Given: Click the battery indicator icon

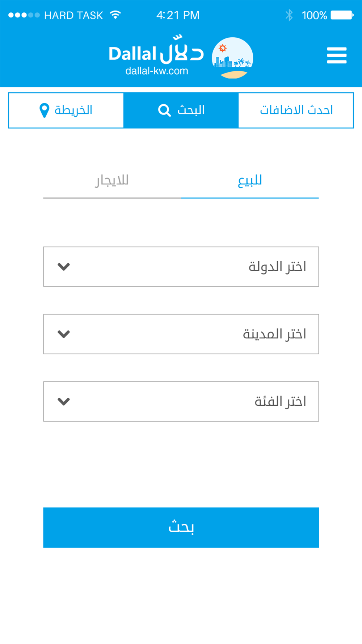Looking at the screenshot, I should (342, 15).
